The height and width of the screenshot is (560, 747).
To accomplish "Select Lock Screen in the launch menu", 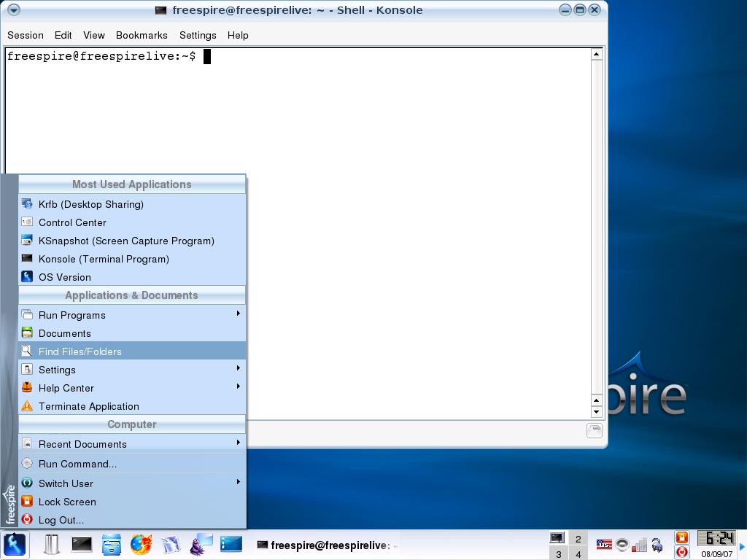I will point(132,502).
